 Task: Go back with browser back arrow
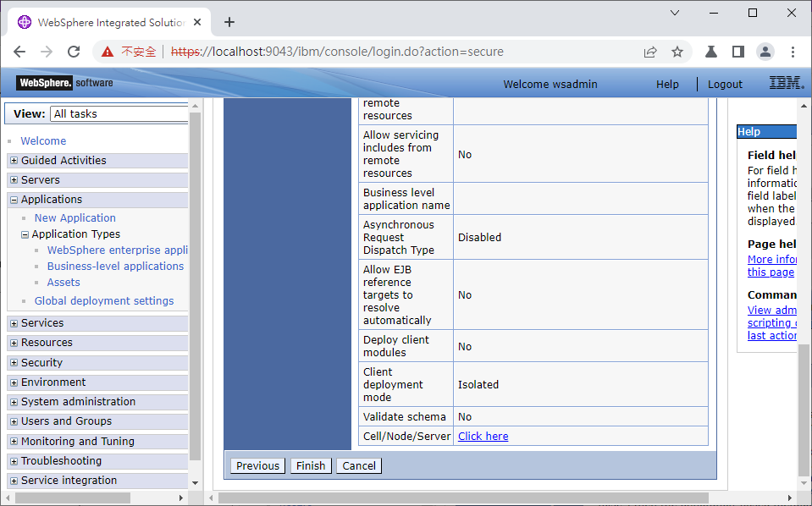19,52
